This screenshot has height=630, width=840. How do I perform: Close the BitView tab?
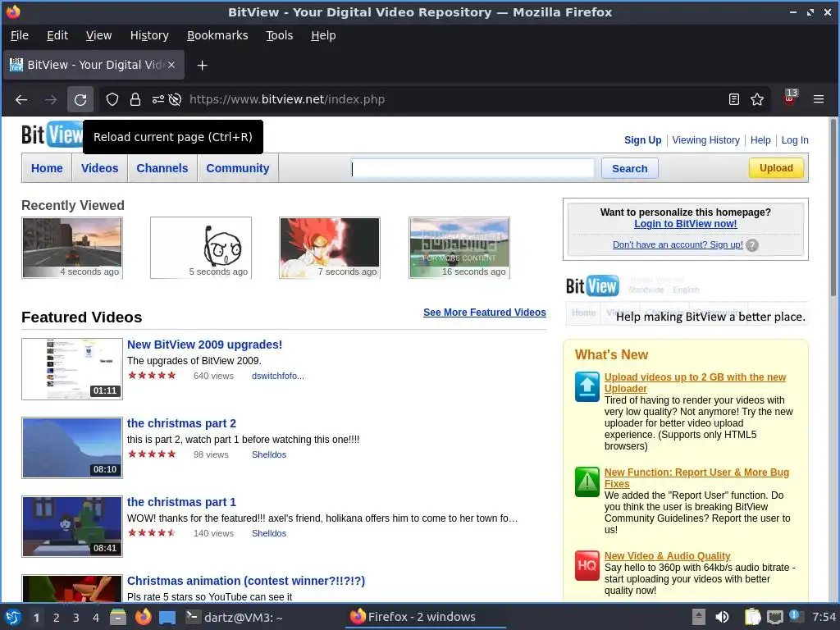click(171, 65)
